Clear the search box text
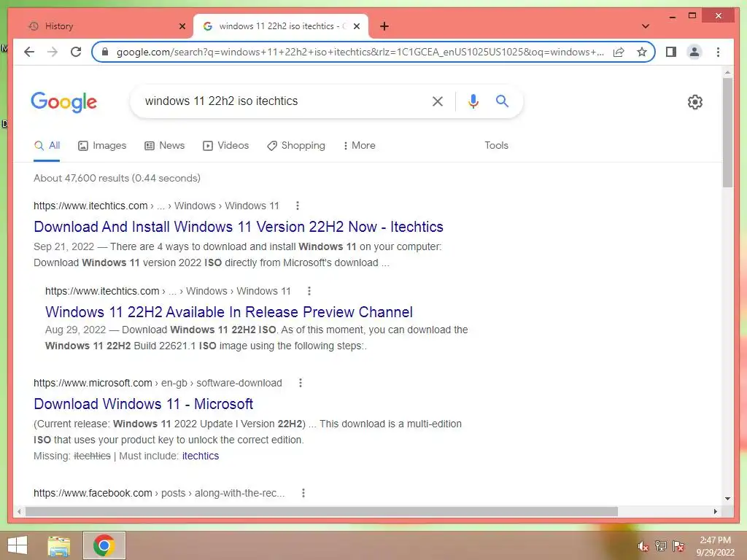This screenshot has height=560, width=747. (x=438, y=101)
